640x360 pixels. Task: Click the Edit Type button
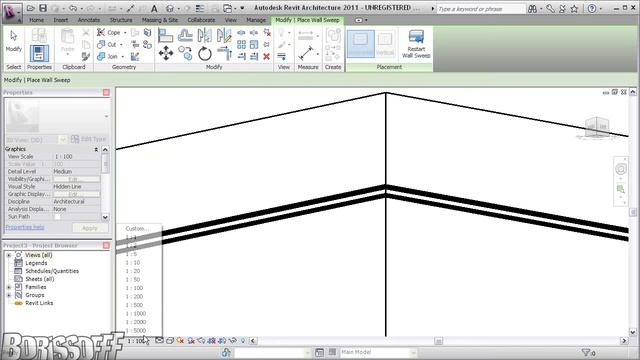89,140
